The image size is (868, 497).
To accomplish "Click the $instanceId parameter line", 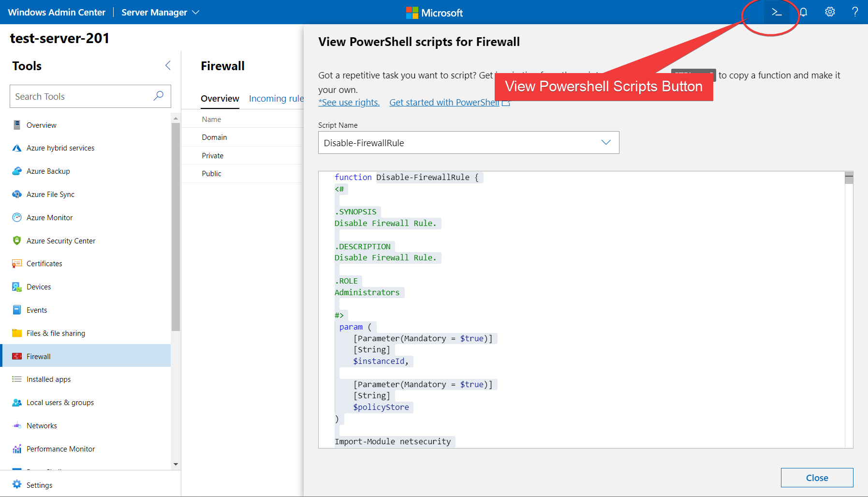I will [x=381, y=361].
